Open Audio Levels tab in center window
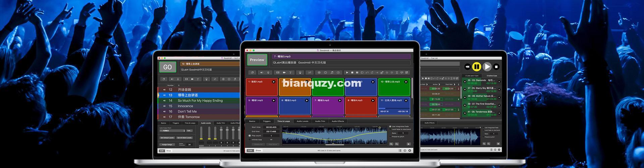The image size is (644, 168). pos(303,121)
